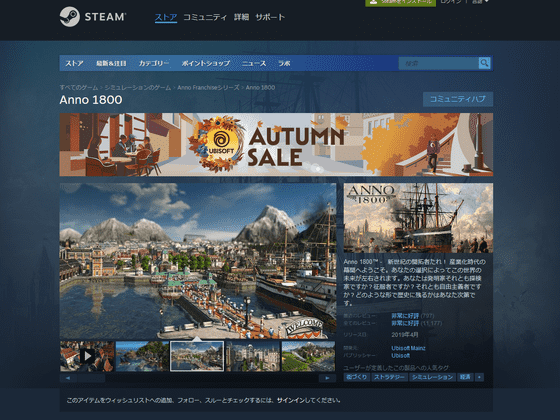
Task: Select the シミュレーション tag
Action: point(432,377)
